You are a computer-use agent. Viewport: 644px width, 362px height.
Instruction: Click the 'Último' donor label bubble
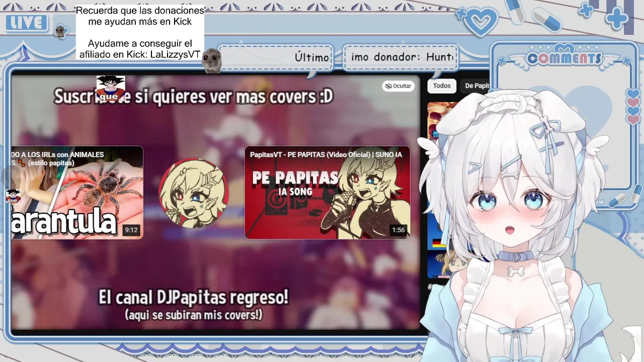click(x=276, y=57)
